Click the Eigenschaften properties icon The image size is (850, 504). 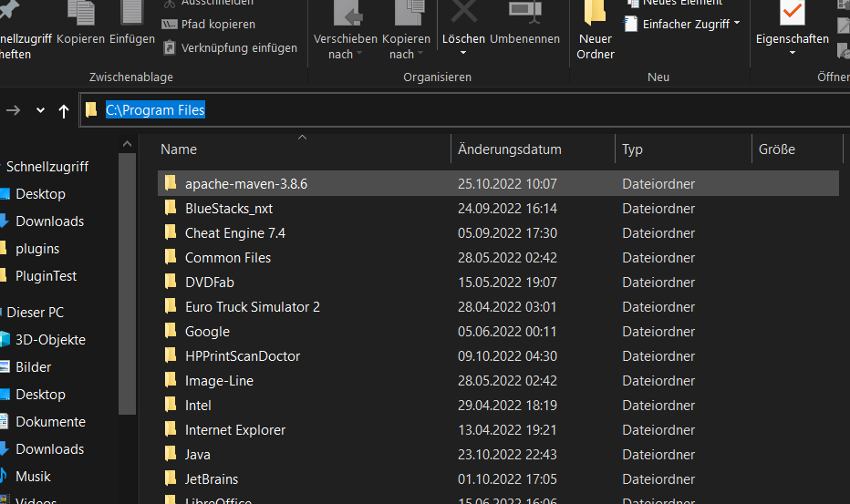[792, 12]
